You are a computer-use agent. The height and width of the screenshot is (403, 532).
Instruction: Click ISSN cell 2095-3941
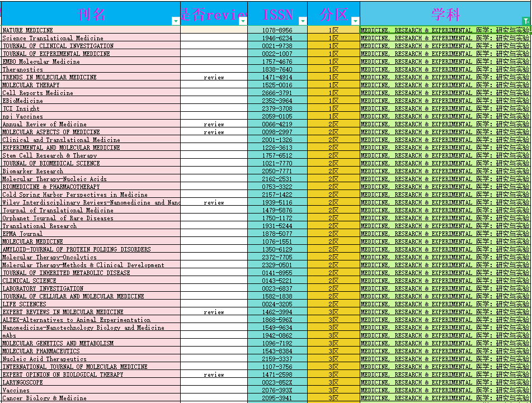point(277,398)
